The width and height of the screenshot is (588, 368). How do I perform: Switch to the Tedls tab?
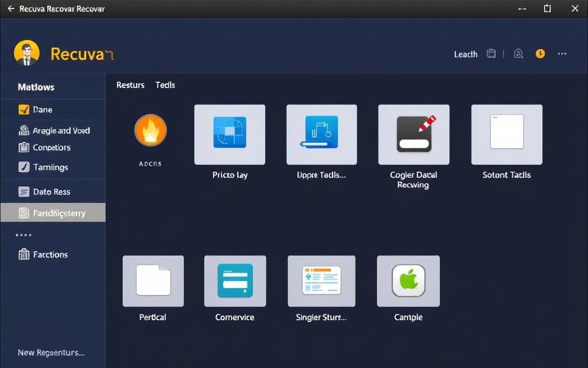[165, 85]
